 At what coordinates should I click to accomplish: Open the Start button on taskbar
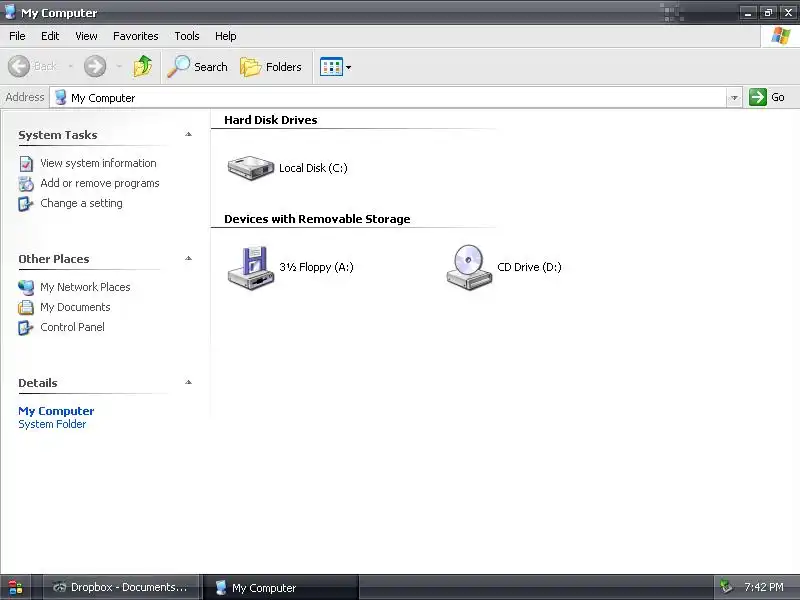pyautogui.click(x=15, y=587)
